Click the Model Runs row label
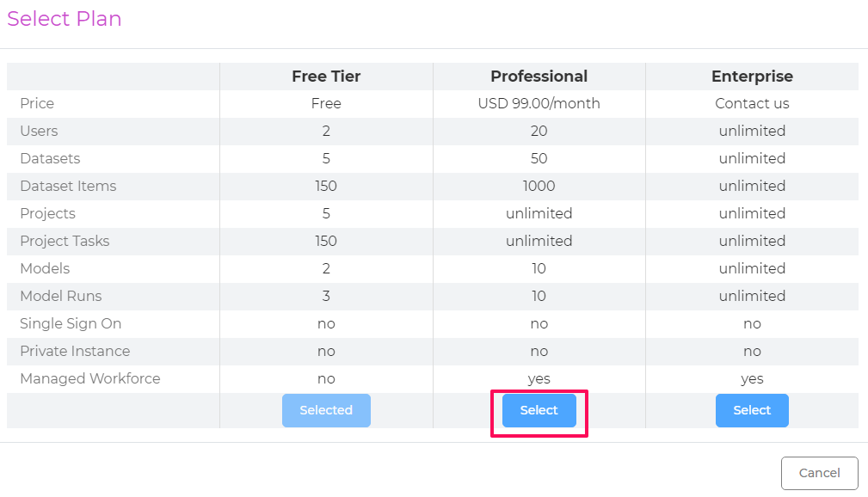 [x=61, y=296]
